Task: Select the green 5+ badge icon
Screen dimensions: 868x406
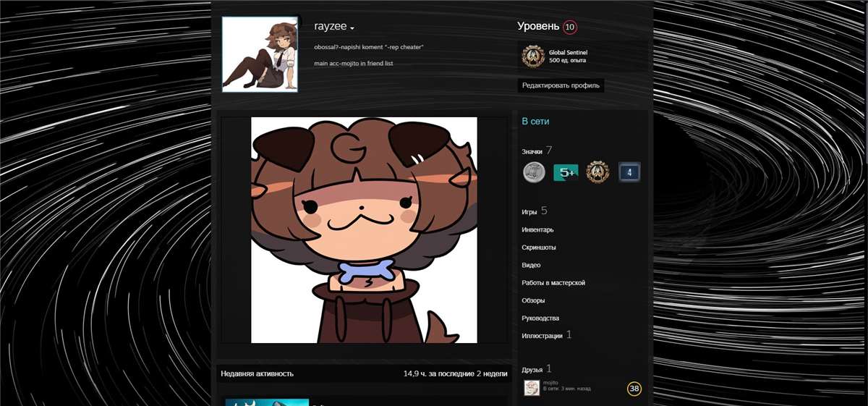Action: [566, 172]
